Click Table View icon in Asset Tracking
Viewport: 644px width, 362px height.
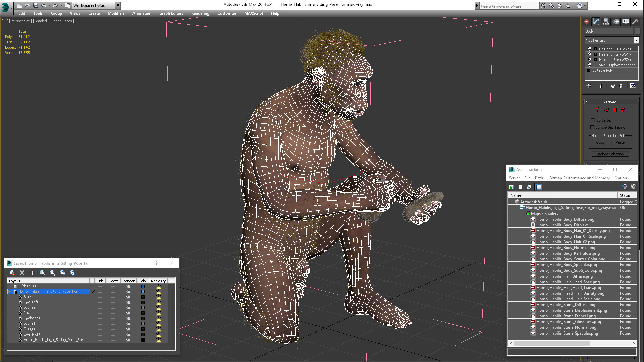point(539,187)
